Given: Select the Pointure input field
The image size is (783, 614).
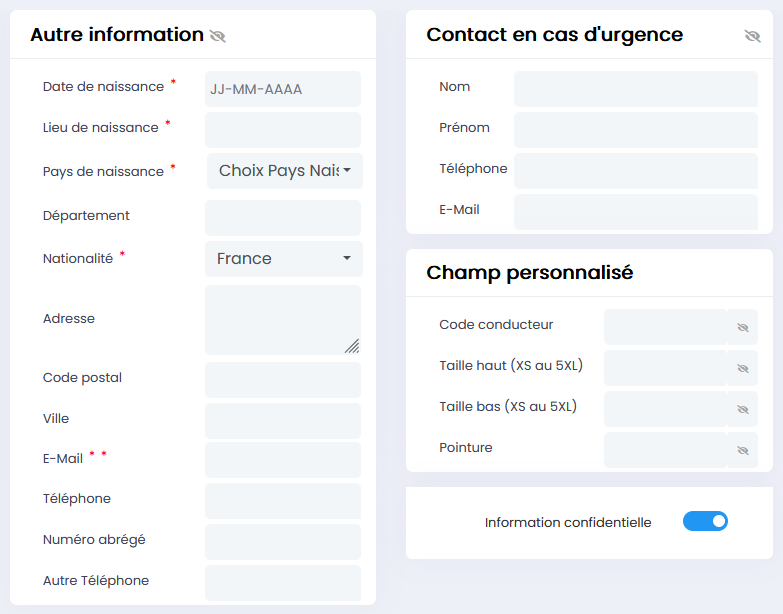Looking at the screenshot, I should pos(665,450).
